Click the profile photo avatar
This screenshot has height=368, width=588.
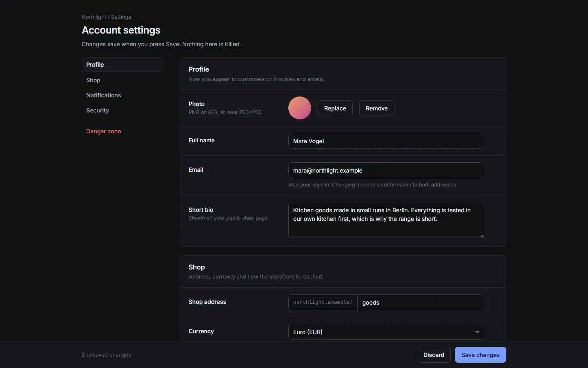[300, 108]
